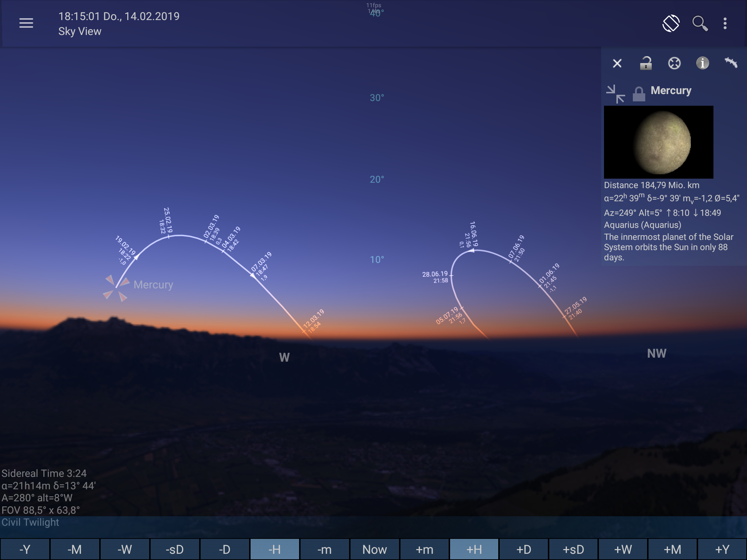Toggle screen rotation sensor mode icon
This screenshot has height=560, width=747.
point(671,23)
